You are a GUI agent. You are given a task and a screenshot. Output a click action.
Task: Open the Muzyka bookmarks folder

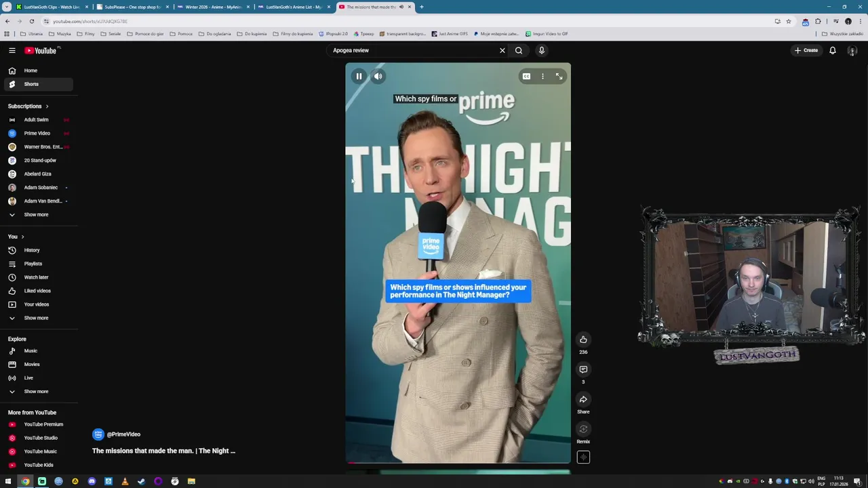coord(60,34)
